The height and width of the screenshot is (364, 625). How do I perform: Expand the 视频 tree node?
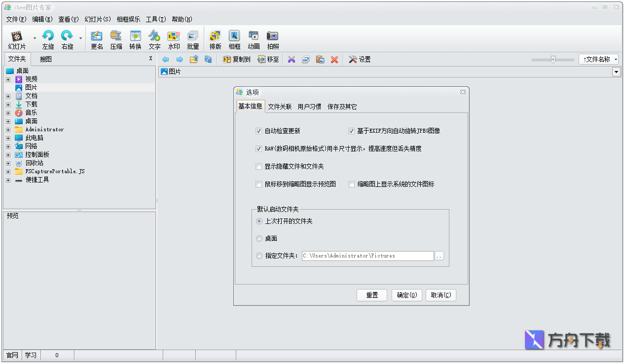pos(8,79)
